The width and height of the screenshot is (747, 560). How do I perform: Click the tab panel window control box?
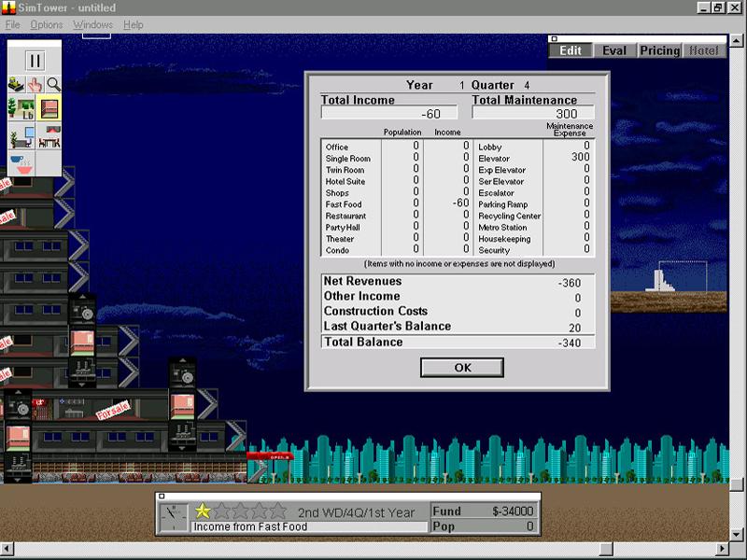coord(555,39)
